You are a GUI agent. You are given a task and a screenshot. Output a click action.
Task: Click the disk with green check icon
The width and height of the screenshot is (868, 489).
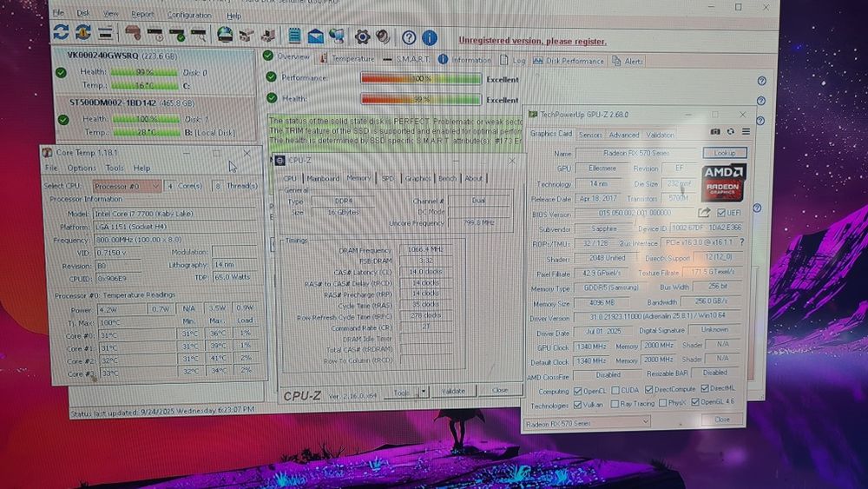[177, 35]
